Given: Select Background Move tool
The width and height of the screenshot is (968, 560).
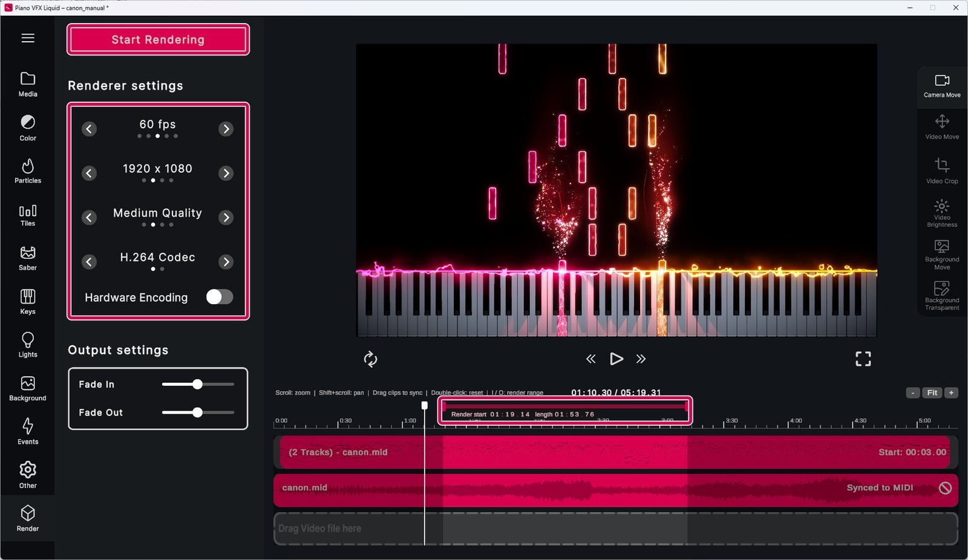Looking at the screenshot, I should (942, 255).
